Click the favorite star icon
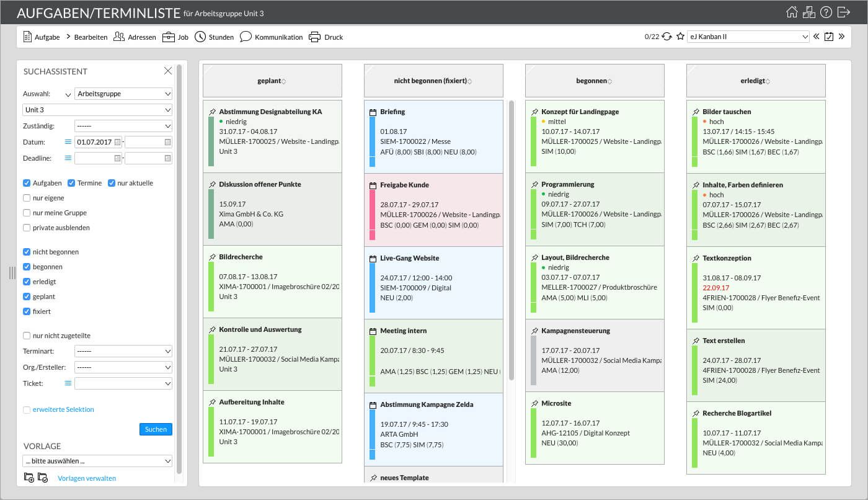868x500 pixels. (x=680, y=37)
